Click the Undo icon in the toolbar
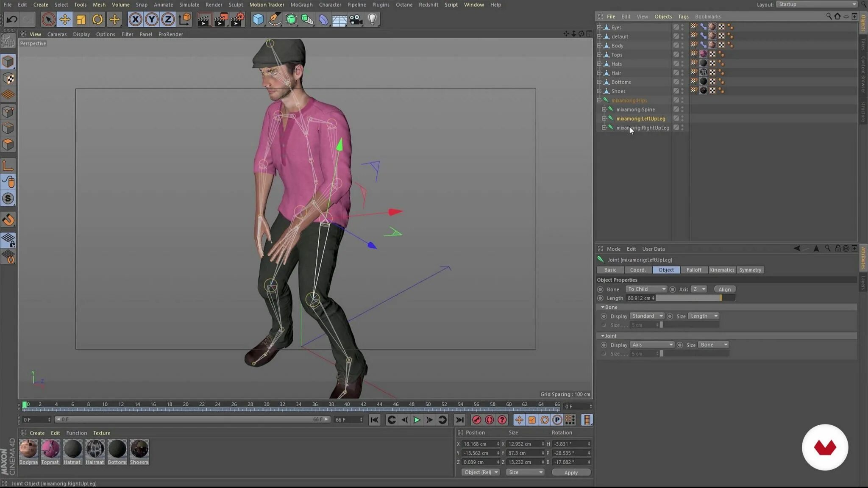 (x=11, y=19)
